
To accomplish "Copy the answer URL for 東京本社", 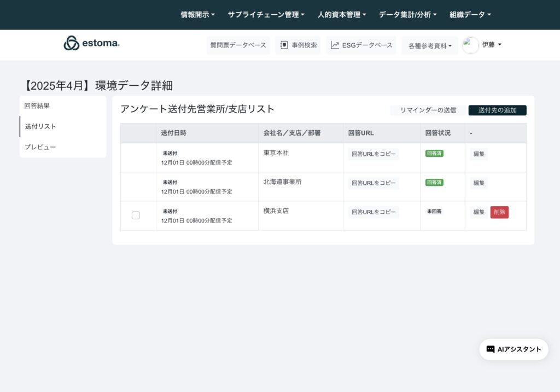I will (374, 154).
